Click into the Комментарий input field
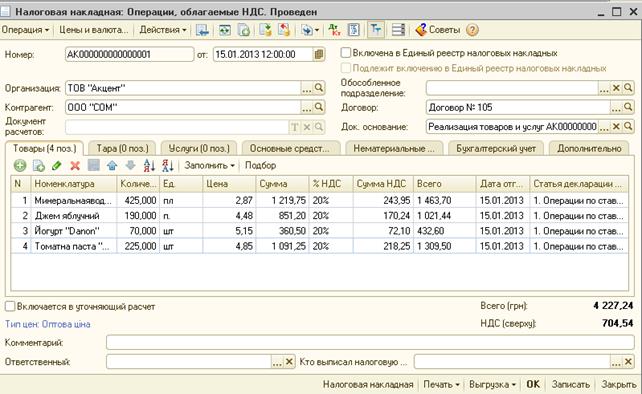 370,342
